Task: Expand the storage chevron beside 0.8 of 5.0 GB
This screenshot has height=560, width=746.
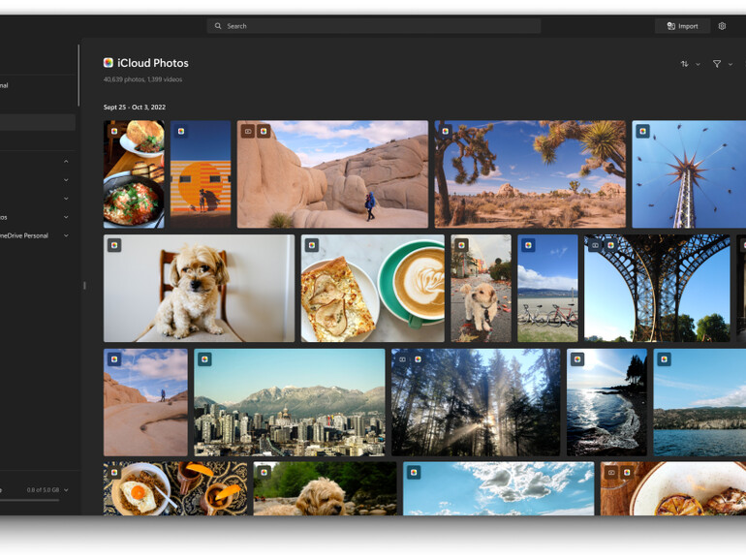Action: pos(66,490)
